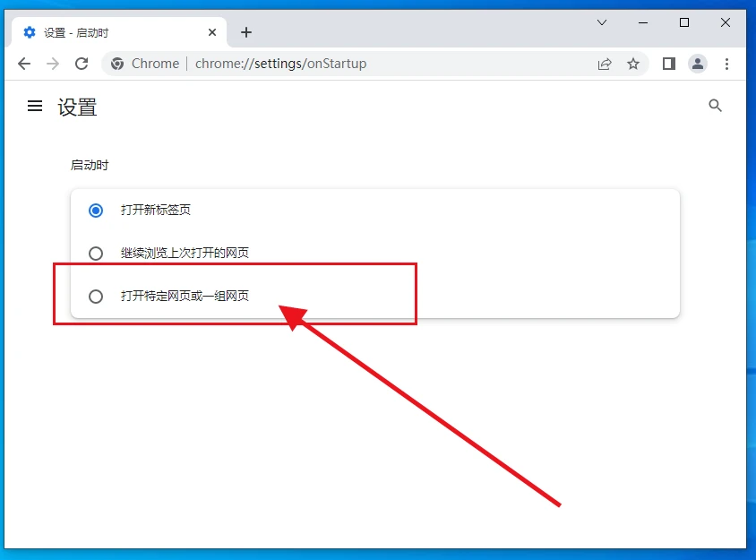Share this page using the share icon

tap(606, 64)
